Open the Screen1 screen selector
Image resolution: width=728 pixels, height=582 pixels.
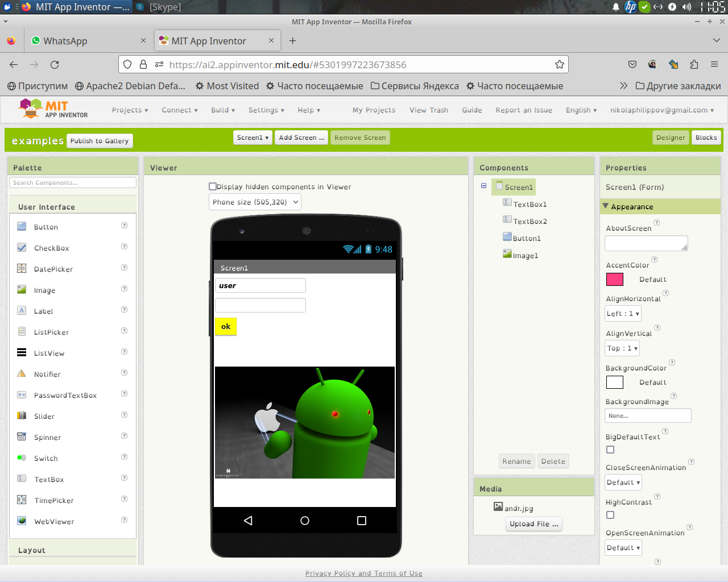coord(253,138)
